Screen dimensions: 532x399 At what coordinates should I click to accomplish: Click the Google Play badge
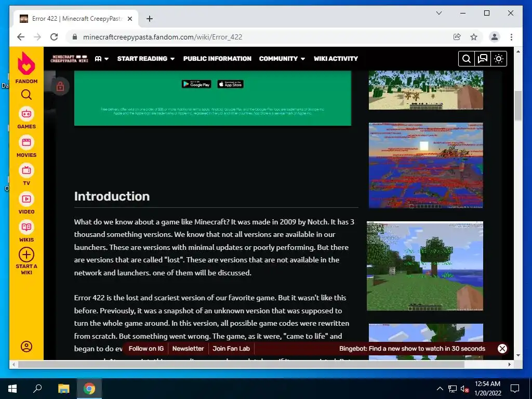tap(196, 84)
